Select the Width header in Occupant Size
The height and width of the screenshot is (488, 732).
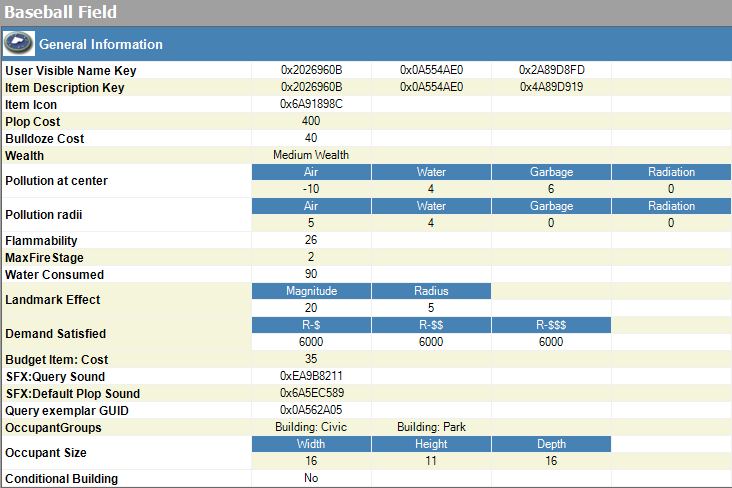(311, 444)
